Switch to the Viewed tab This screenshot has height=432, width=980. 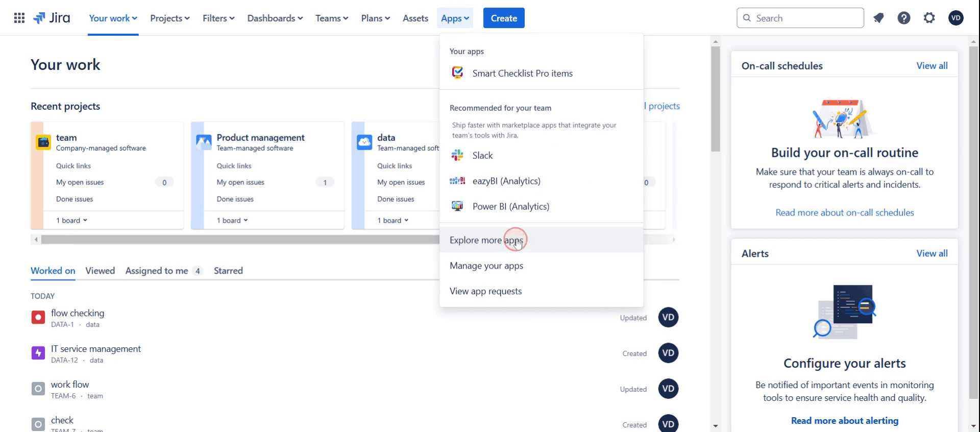(x=100, y=271)
